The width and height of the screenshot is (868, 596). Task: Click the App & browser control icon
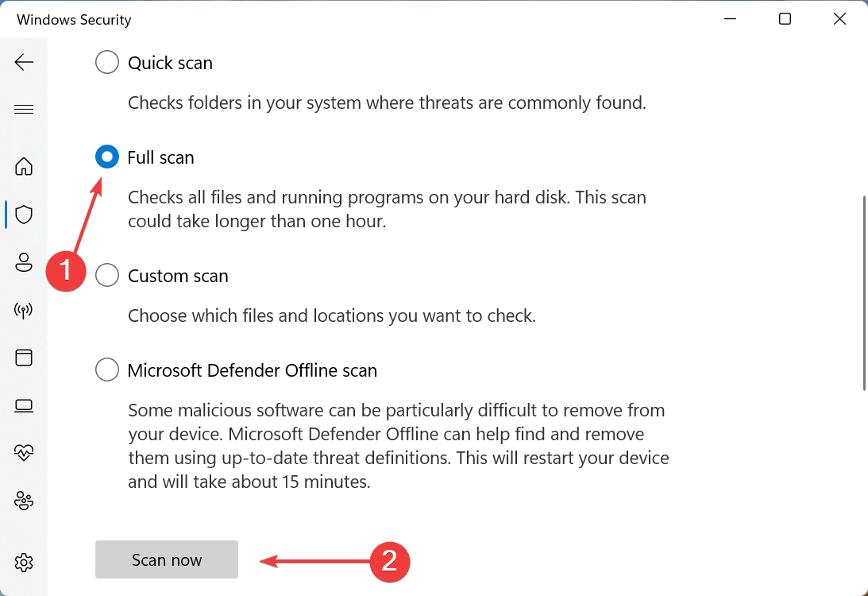point(24,358)
